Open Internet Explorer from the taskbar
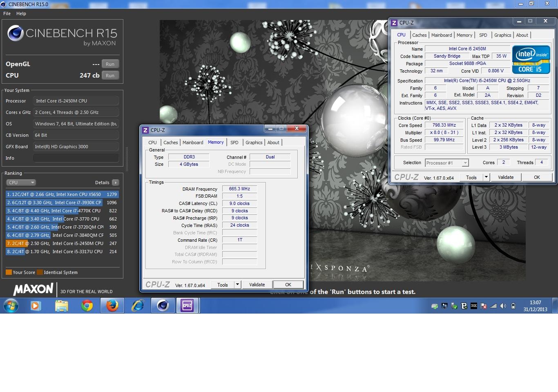Image resolution: width=558 pixels, height=392 pixels. point(138,305)
